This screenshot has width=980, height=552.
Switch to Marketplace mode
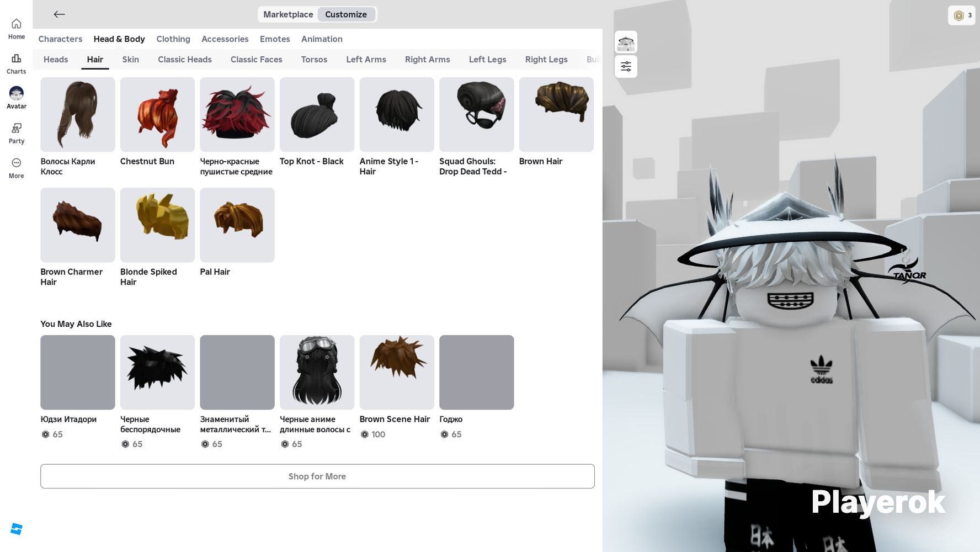(x=288, y=14)
